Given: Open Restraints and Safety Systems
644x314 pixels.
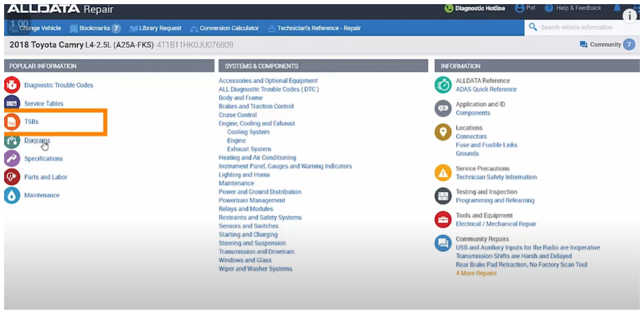Looking at the screenshot, I should (x=260, y=217).
